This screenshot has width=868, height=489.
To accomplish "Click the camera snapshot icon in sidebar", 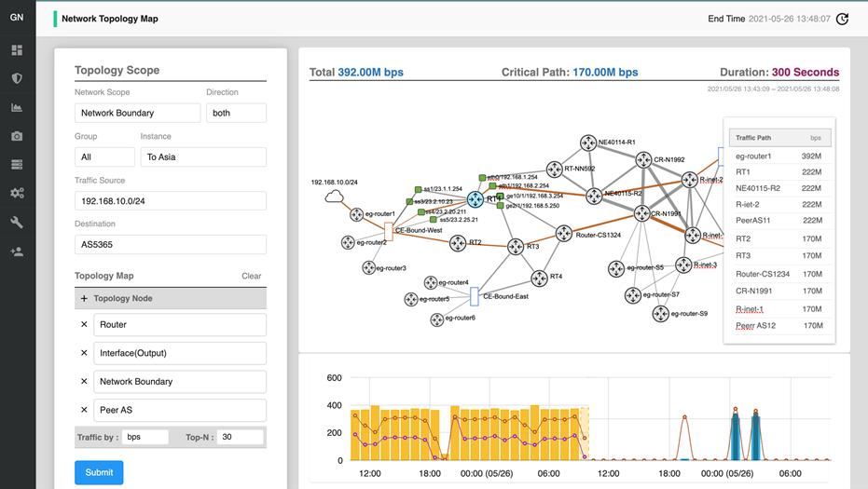I will tap(17, 136).
